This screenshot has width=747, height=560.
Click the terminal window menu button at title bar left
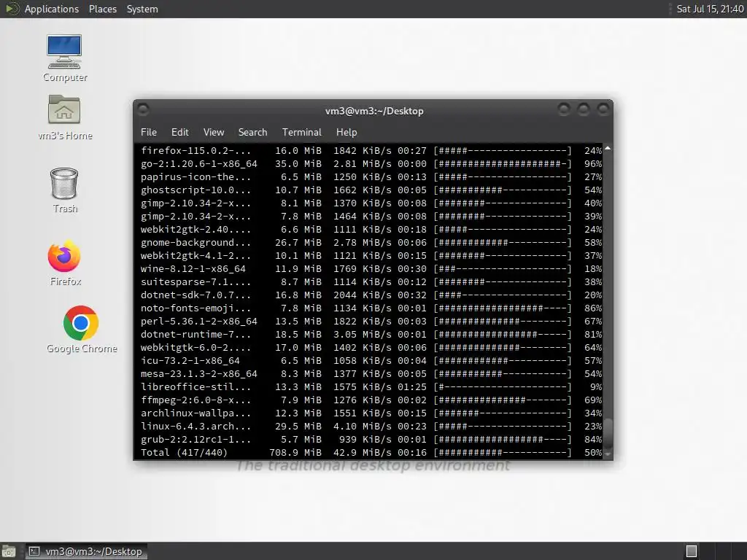(x=143, y=109)
